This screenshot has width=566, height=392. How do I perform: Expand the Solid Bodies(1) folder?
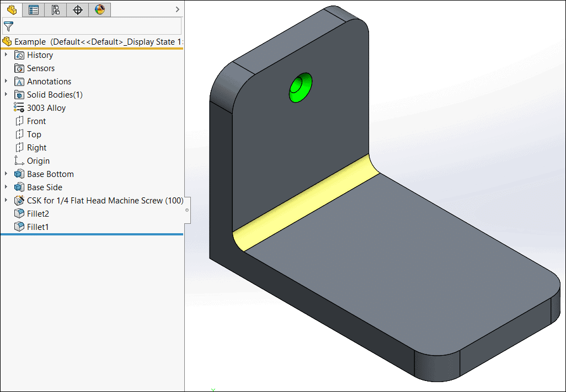(6, 94)
